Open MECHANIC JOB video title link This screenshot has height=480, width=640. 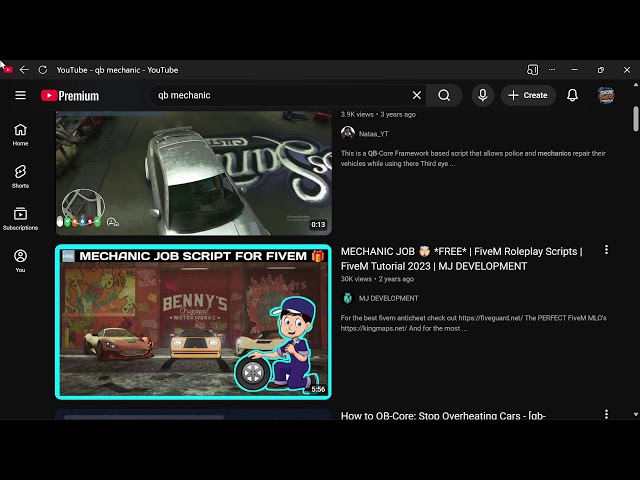(x=461, y=259)
